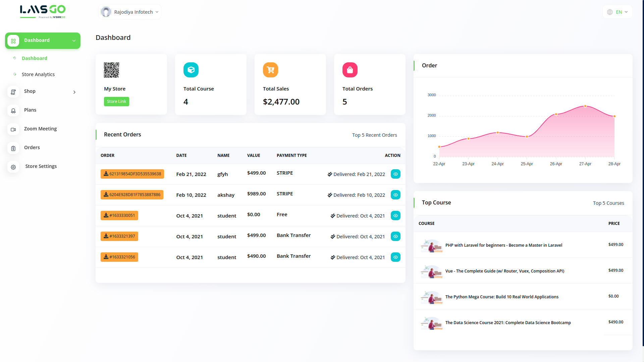644x362 pixels.
Task: View order #1633321056 with eye icon
Action: 395,257
